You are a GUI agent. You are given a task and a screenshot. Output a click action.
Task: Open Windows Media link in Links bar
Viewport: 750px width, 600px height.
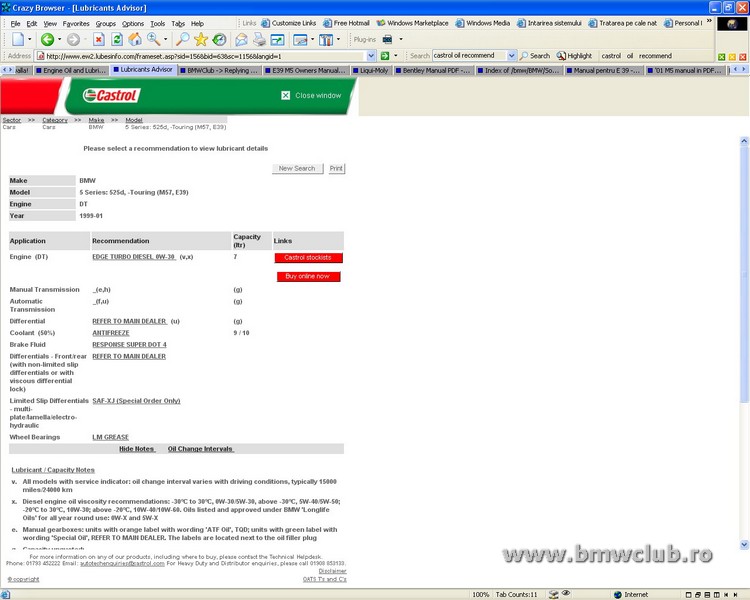(x=483, y=23)
